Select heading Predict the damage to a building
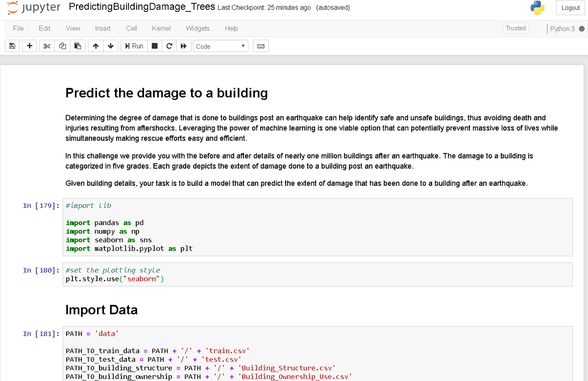588x381 pixels. pos(167,93)
